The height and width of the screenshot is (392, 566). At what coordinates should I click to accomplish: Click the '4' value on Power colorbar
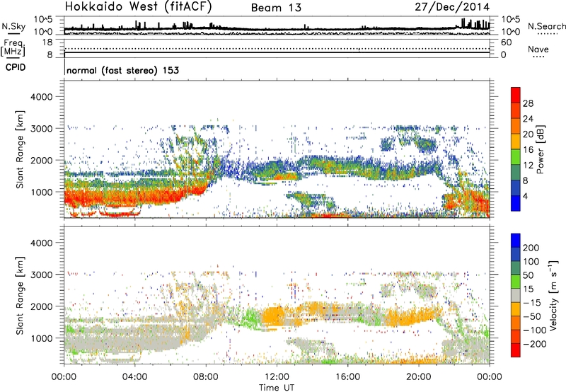526,196
